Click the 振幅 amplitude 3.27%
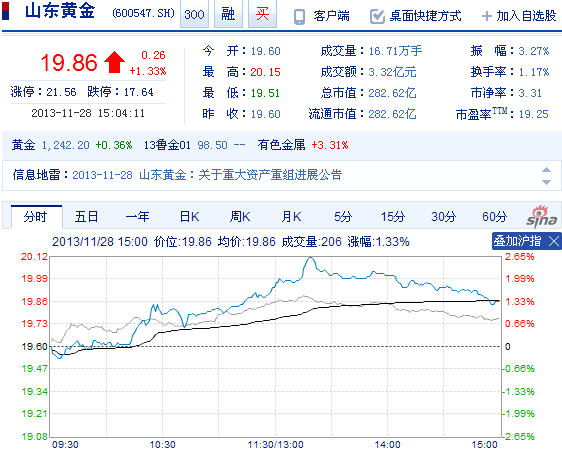Image resolution: width=562 pixels, height=449 pixels. point(534,51)
